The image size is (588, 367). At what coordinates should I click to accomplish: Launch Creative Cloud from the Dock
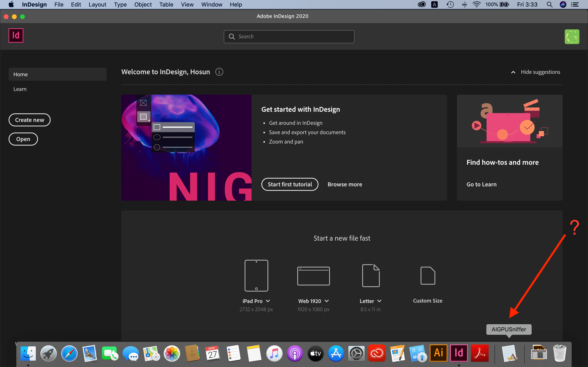pos(377,353)
